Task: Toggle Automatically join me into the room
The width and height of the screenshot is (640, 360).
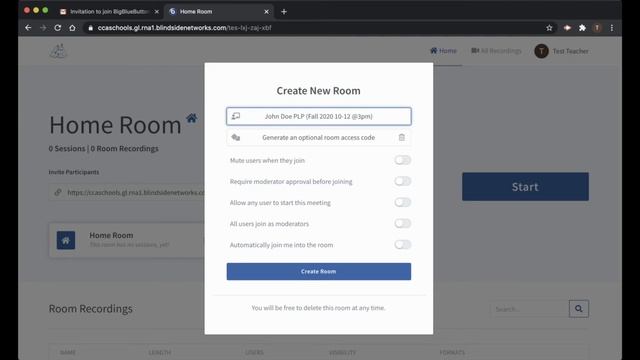Action: (x=402, y=244)
